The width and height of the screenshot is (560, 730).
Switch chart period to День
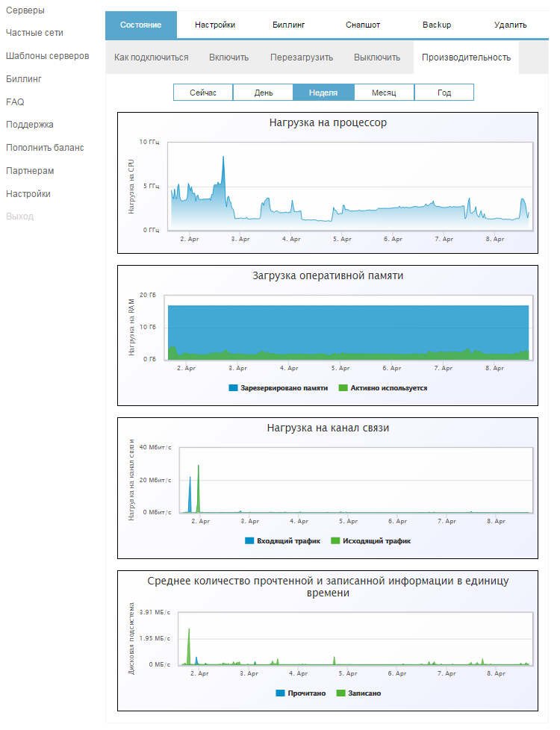coord(263,93)
